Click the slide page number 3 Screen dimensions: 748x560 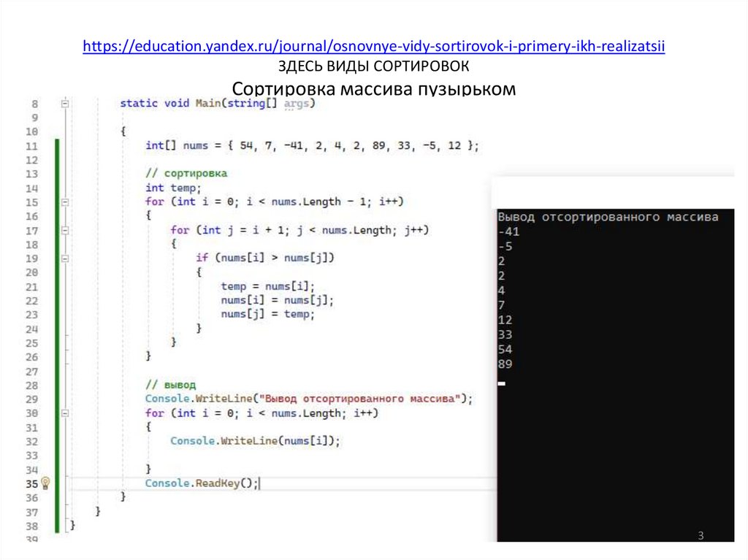tap(701, 536)
